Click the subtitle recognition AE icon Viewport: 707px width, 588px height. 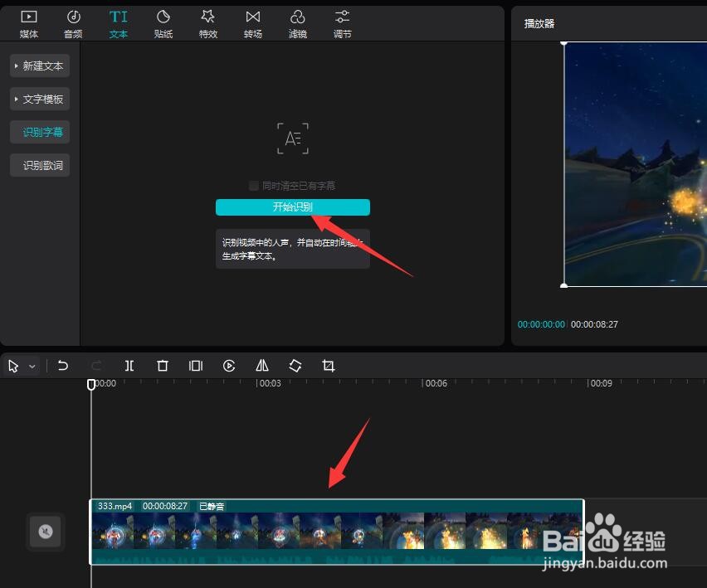pos(293,138)
